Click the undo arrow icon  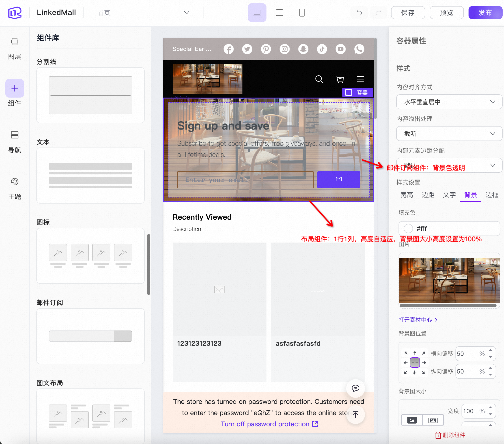tap(359, 13)
